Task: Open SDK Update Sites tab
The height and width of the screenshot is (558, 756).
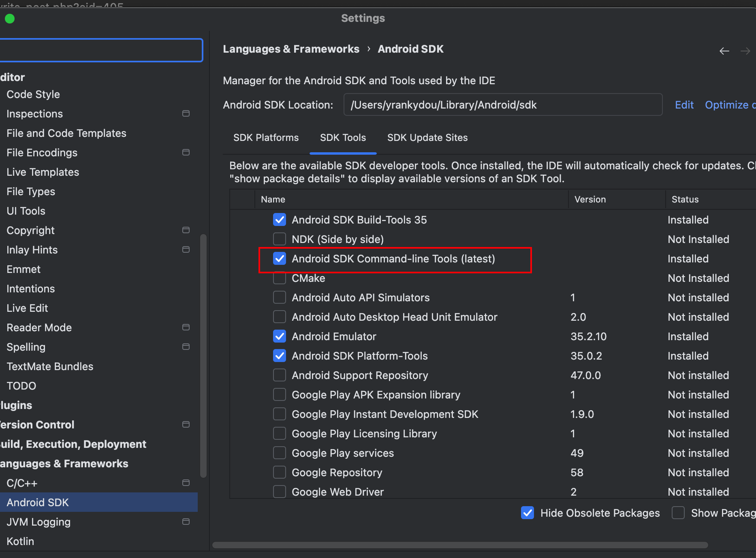Action: click(x=427, y=138)
